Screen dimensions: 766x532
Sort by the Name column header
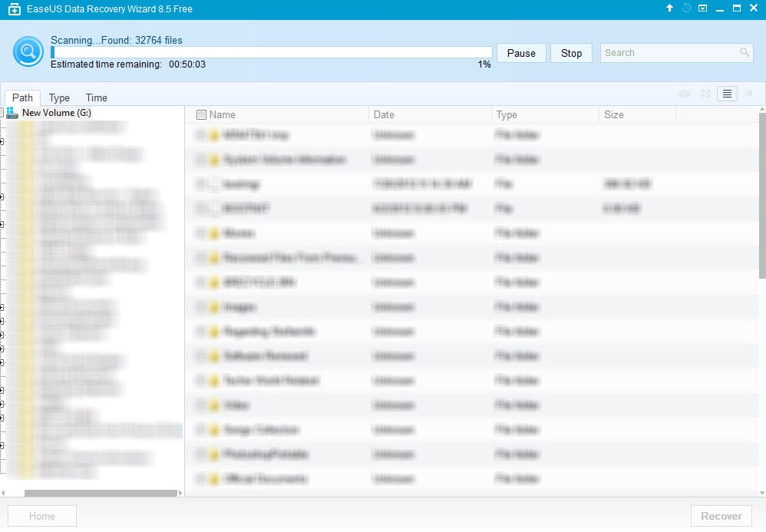tap(223, 115)
